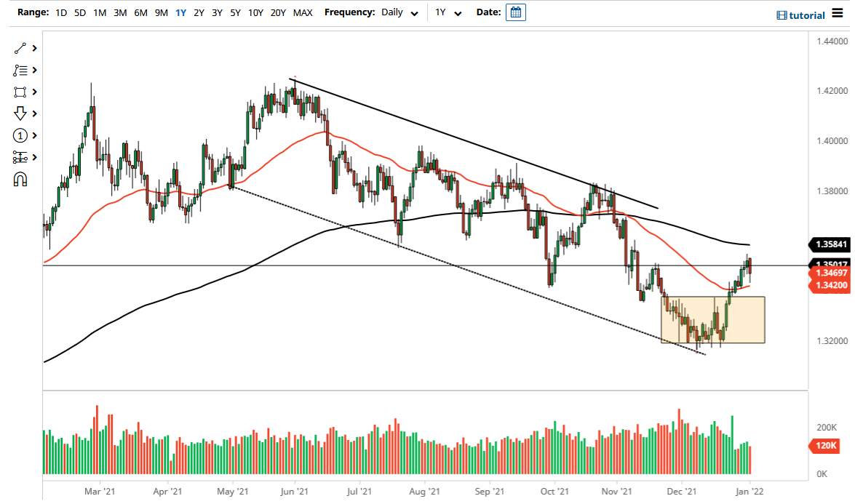Open the Daily frequency dropdown
This screenshot has width=855, height=504.
[x=399, y=12]
